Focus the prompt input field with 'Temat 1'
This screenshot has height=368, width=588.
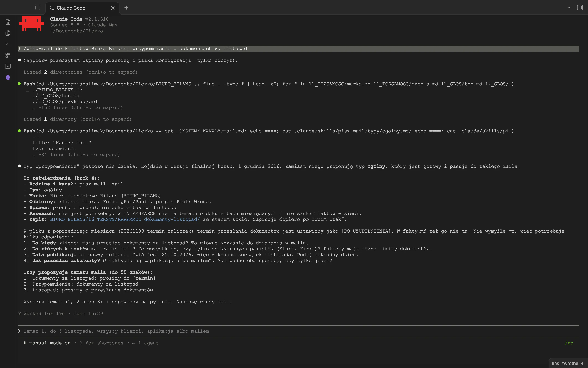coord(298,331)
